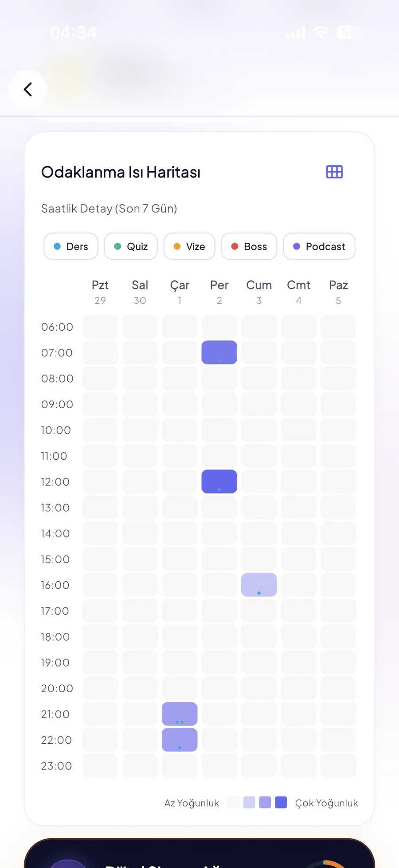Viewport: 399px width, 868px height.
Task: Click the Cum 3 day header
Action: click(x=259, y=292)
